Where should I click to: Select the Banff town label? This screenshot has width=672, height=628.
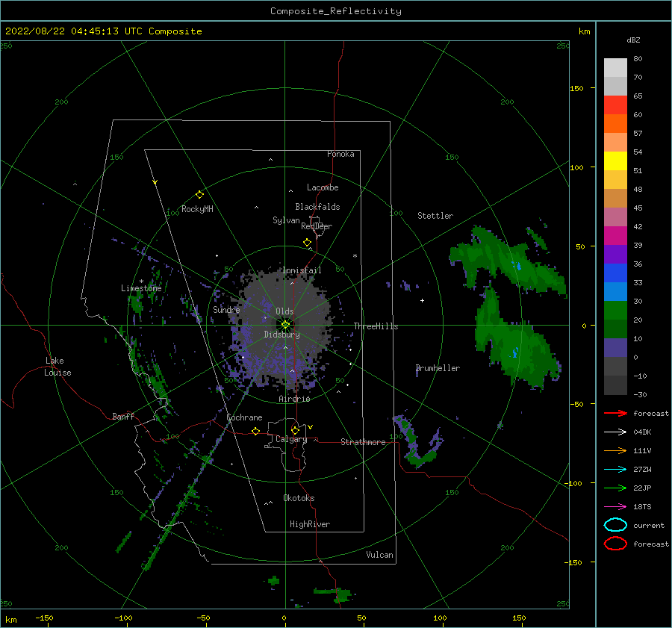(x=123, y=416)
